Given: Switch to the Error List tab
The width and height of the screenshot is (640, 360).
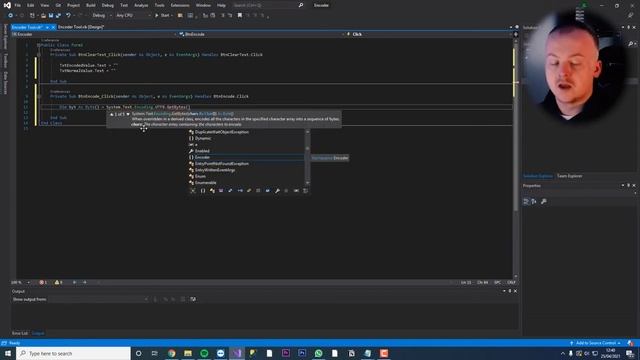Looking at the screenshot, I should pyautogui.click(x=20, y=333).
